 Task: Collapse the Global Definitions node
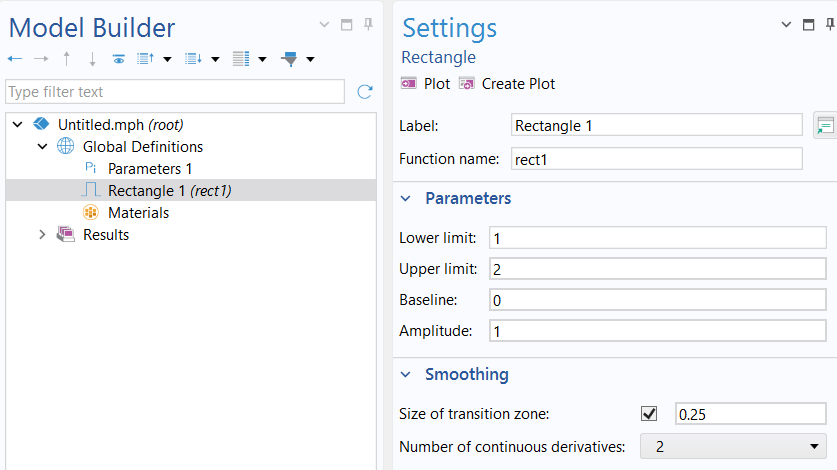pos(43,146)
